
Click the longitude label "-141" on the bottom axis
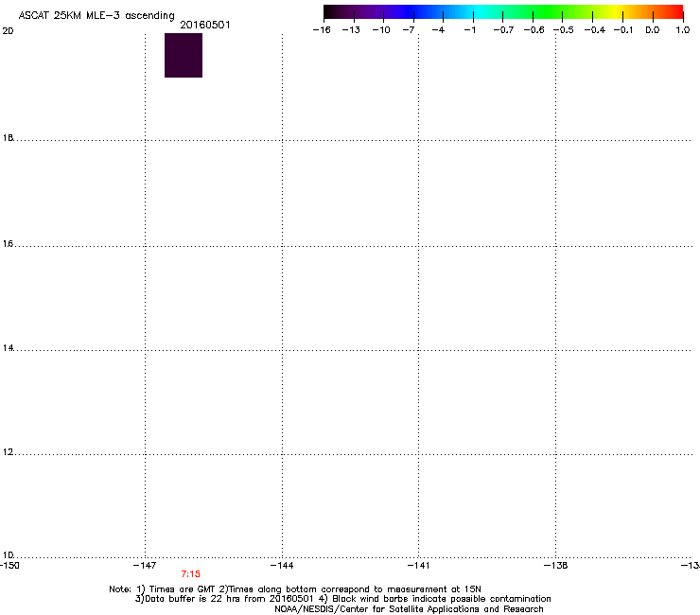point(418,566)
